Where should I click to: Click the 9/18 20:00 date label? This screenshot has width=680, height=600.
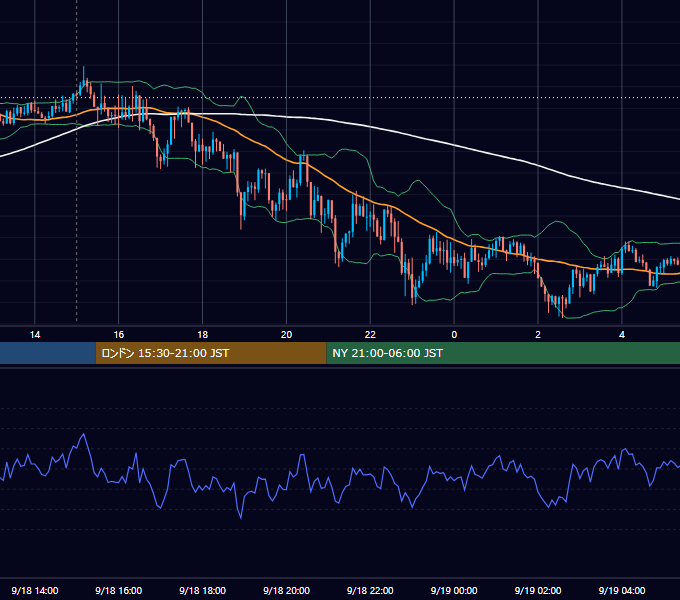point(286,590)
